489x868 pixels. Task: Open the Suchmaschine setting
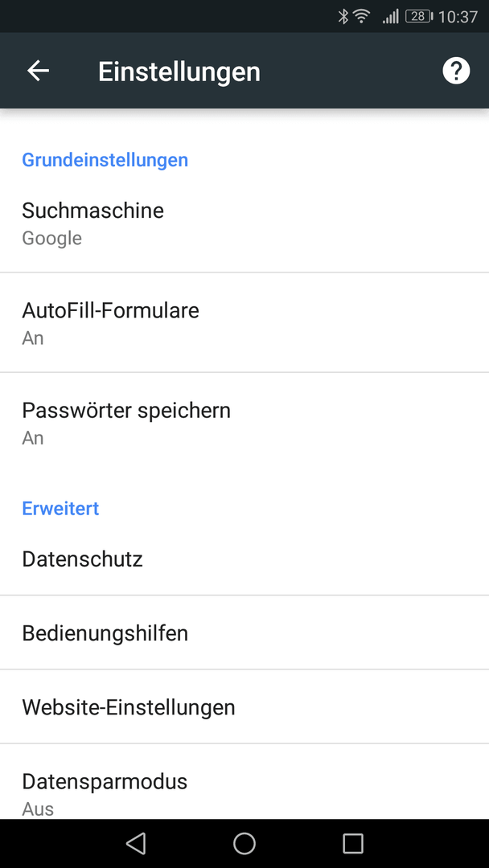tap(244, 223)
